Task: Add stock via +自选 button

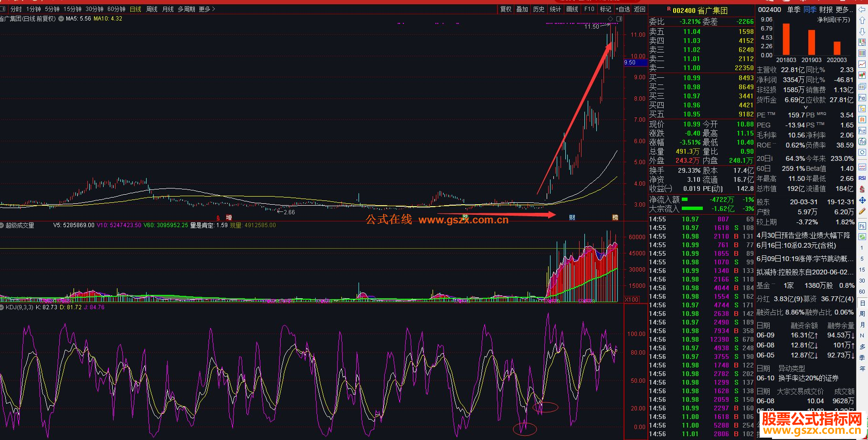Action: (x=623, y=9)
